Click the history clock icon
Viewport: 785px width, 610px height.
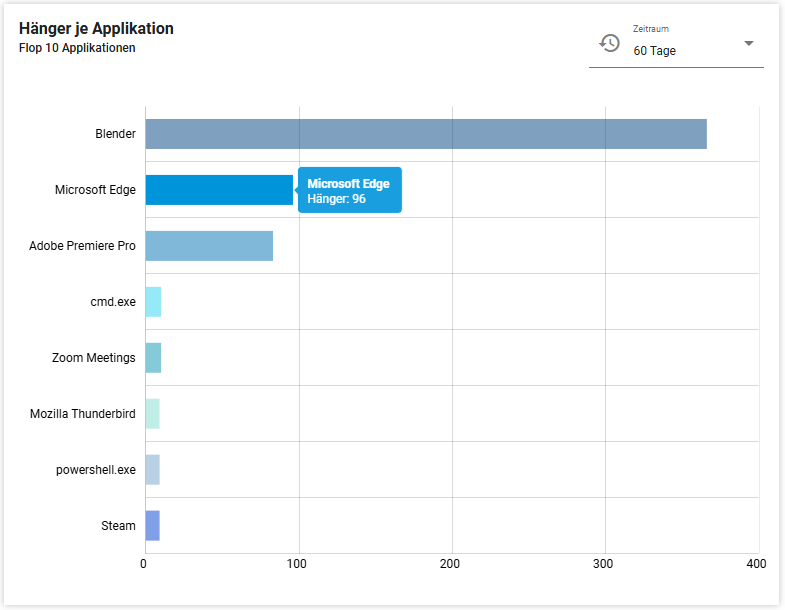[609, 43]
